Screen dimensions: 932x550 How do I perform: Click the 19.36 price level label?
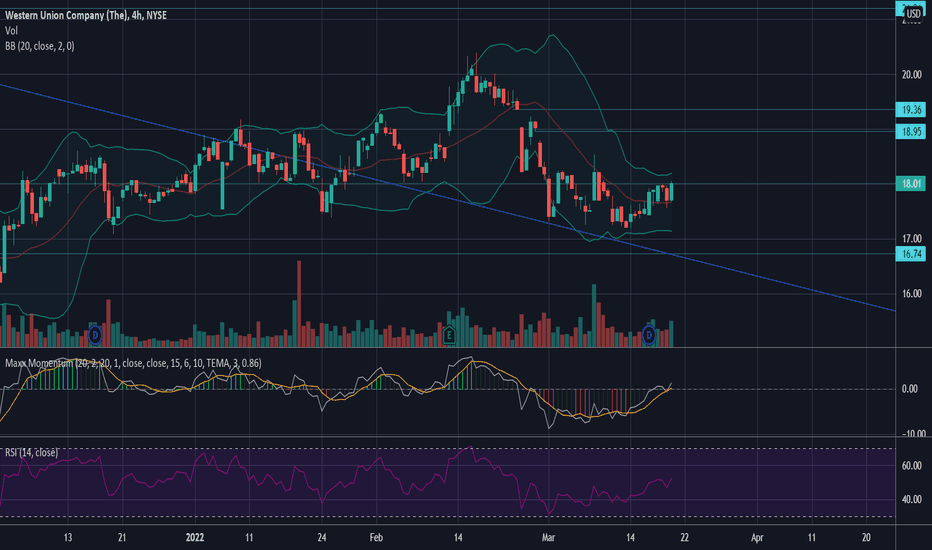pyautogui.click(x=911, y=109)
